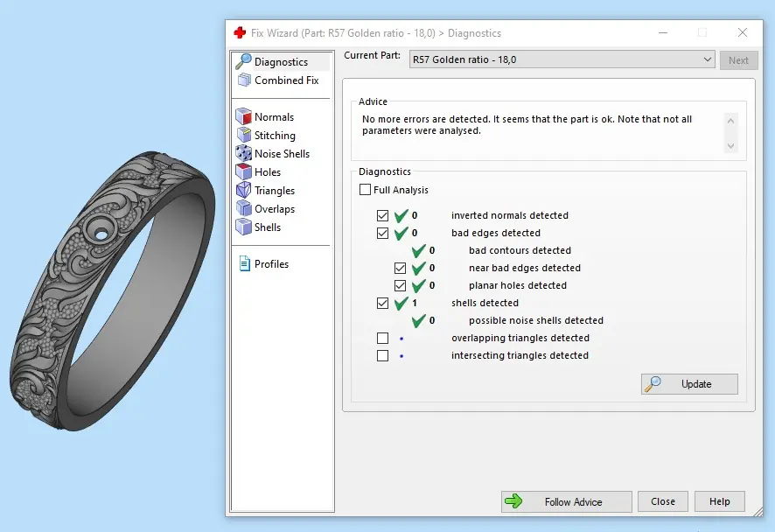Click the Holes cube icon
775x532 pixels.
pyautogui.click(x=244, y=171)
